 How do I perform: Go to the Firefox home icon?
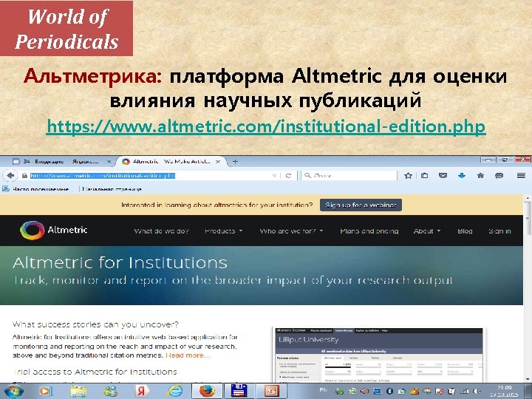pos(480,175)
